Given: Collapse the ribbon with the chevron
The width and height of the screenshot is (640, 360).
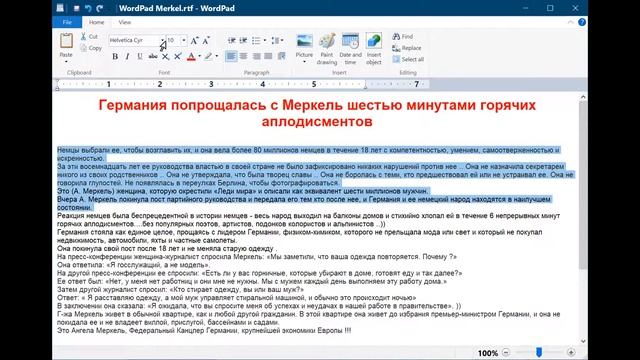Looking at the screenshot, I should click(x=570, y=22).
